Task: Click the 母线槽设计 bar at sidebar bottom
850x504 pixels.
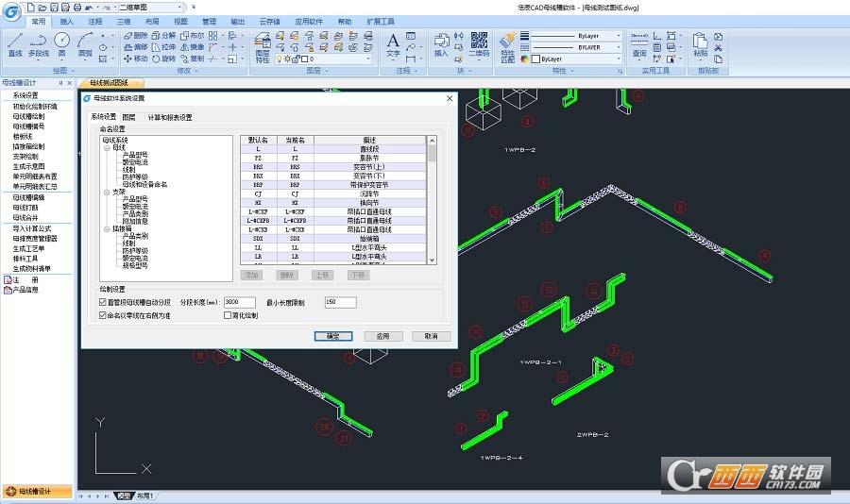Action: click(37, 492)
